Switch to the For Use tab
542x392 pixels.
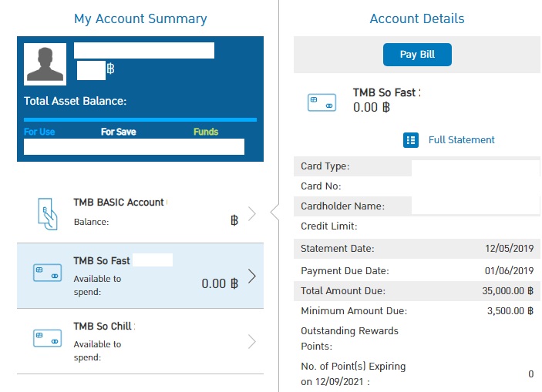coord(39,132)
